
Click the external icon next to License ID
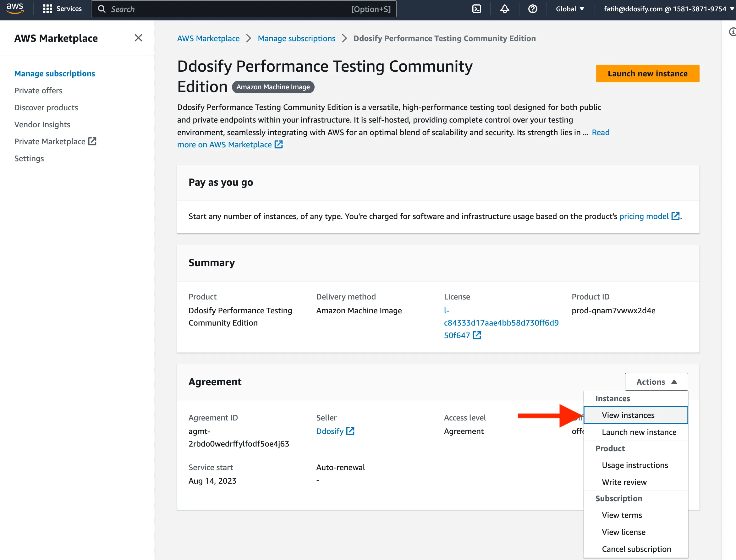click(477, 335)
